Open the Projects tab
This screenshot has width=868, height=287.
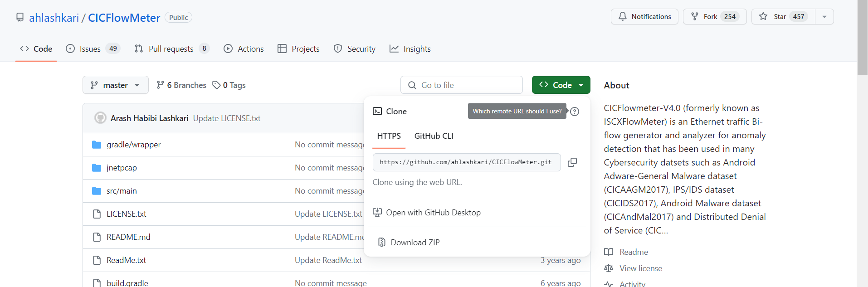(x=298, y=49)
